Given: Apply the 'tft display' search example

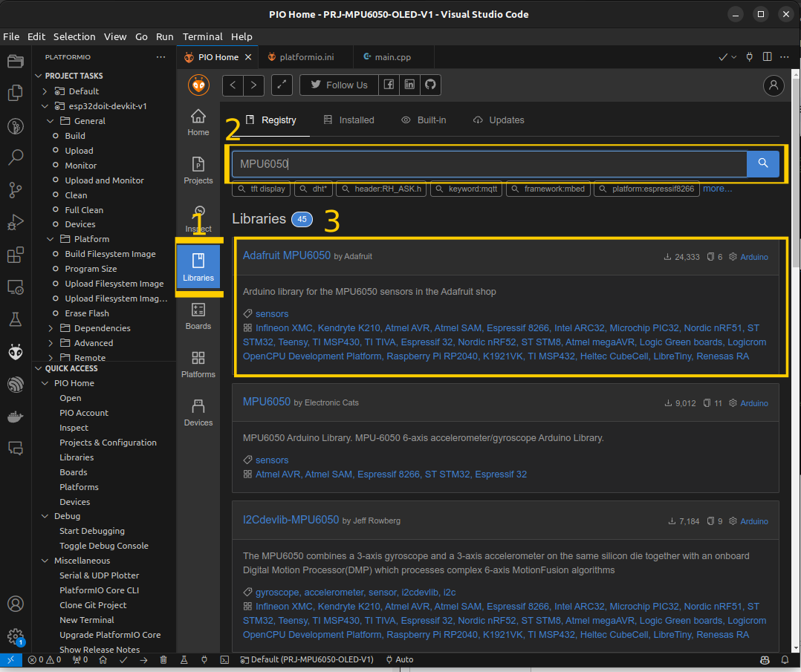Looking at the screenshot, I should [262, 189].
